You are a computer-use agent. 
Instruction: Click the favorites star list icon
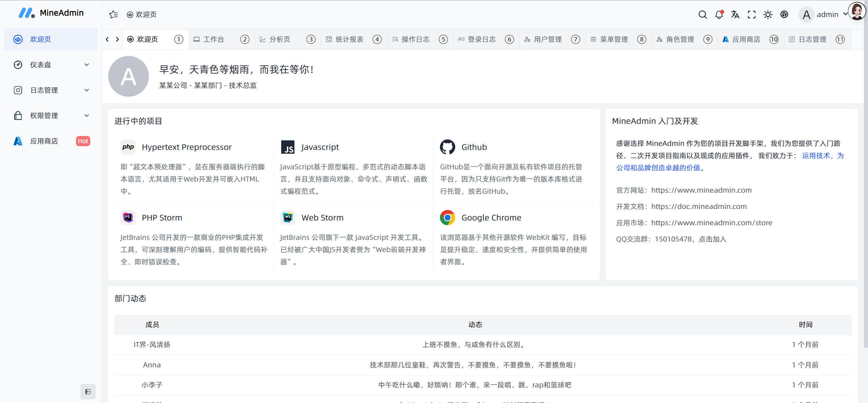pos(113,15)
